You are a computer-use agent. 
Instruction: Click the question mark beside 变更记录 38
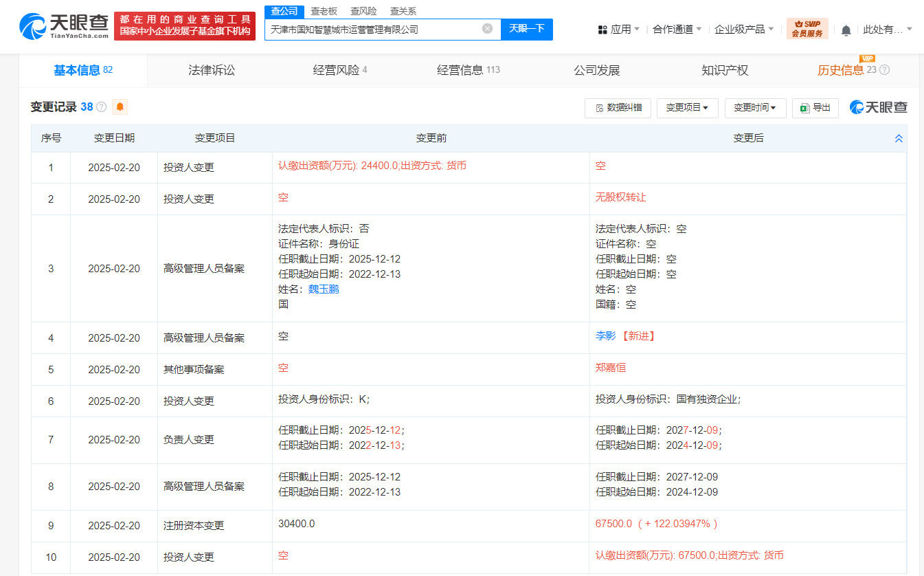[100, 107]
